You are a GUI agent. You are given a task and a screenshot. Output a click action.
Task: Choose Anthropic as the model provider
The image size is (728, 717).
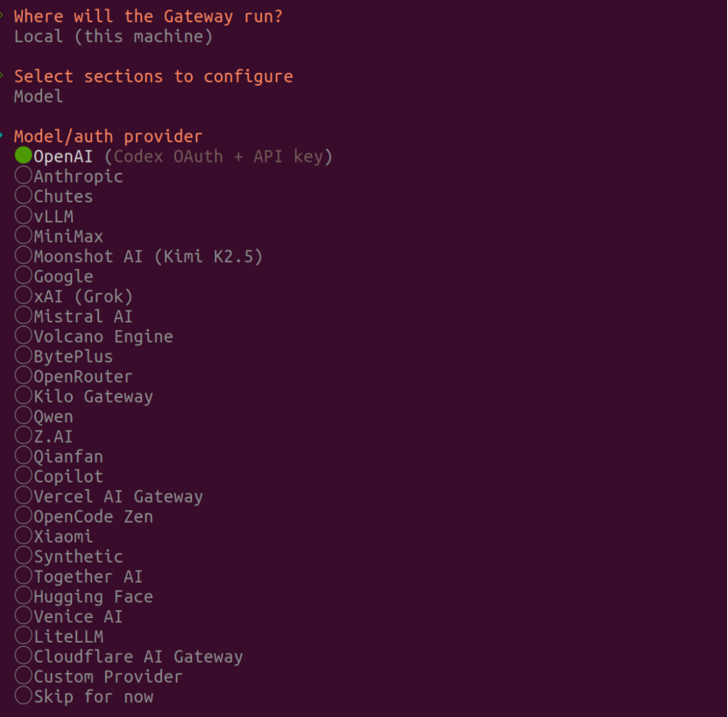tap(24, 176)
